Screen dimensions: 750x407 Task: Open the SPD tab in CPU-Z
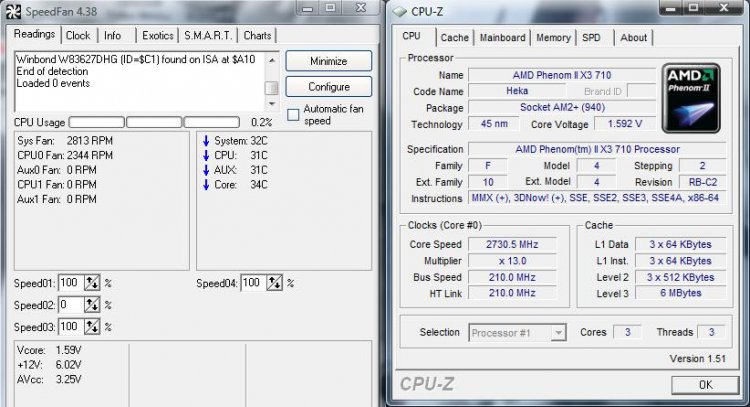click(x=591, y=38)
